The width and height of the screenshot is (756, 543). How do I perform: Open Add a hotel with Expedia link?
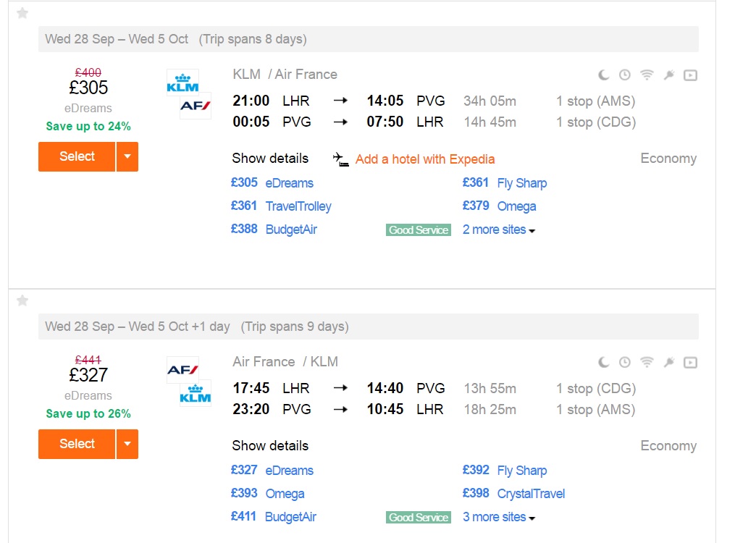point(425,159)
